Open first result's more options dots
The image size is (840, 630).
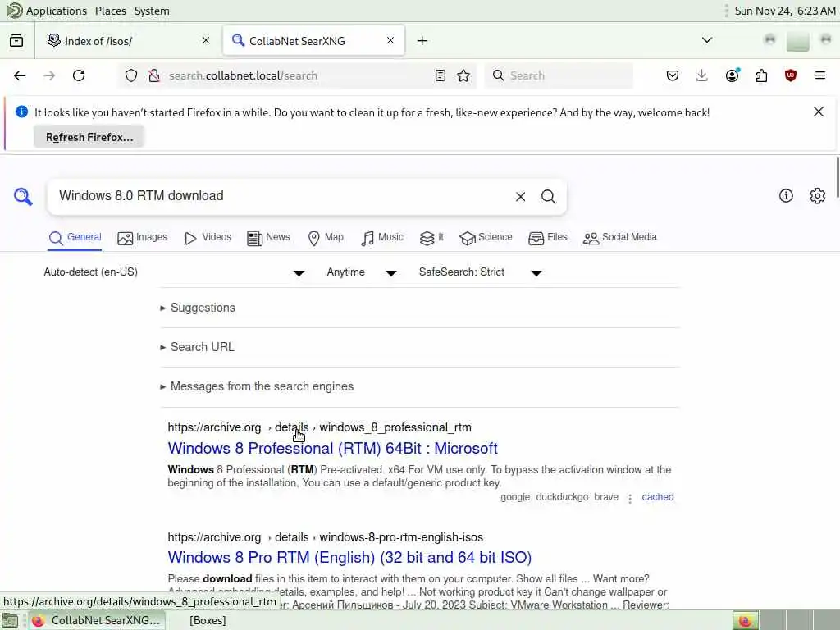630,498
